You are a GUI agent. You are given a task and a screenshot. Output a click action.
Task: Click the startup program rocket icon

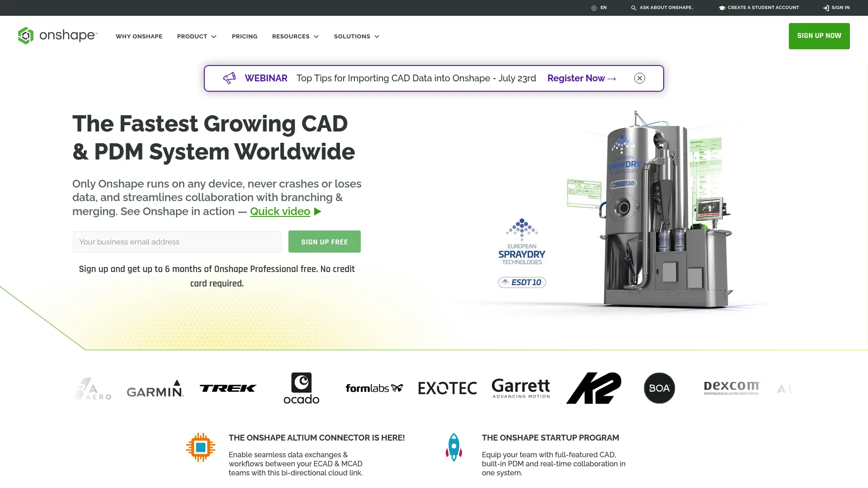(454, 447)
